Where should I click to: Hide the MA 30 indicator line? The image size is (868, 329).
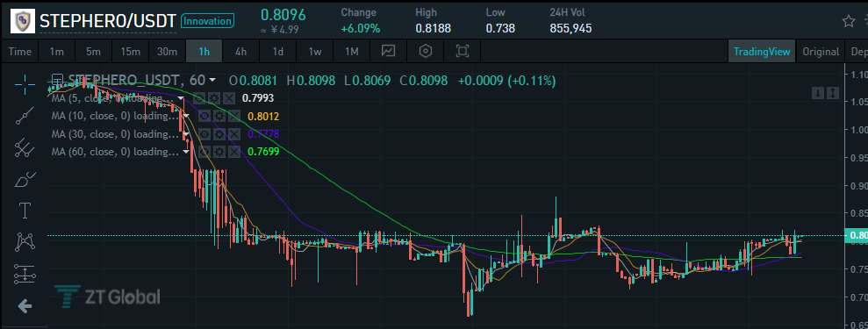pyautogui.click(x=204, y=134)
